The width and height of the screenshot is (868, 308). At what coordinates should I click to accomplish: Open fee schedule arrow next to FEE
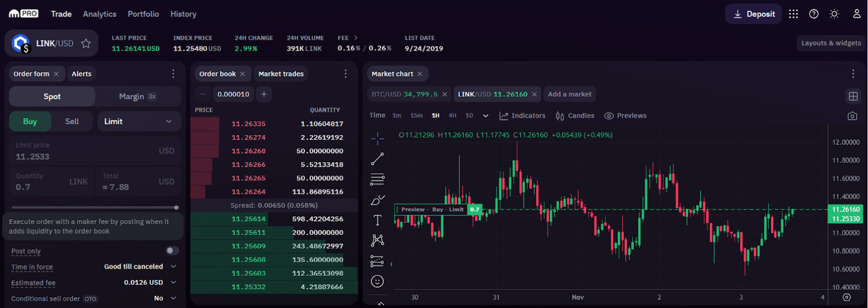click(x=356, y=38)
